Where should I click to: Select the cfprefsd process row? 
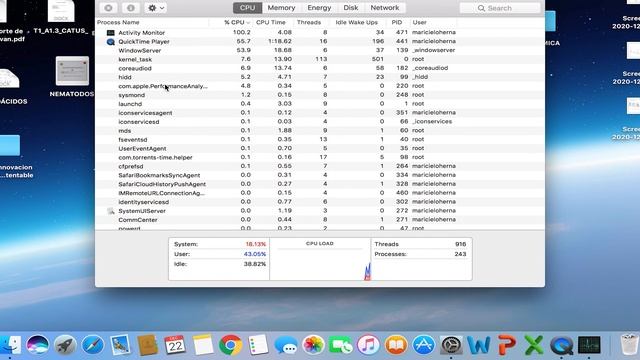click(320, 166)
